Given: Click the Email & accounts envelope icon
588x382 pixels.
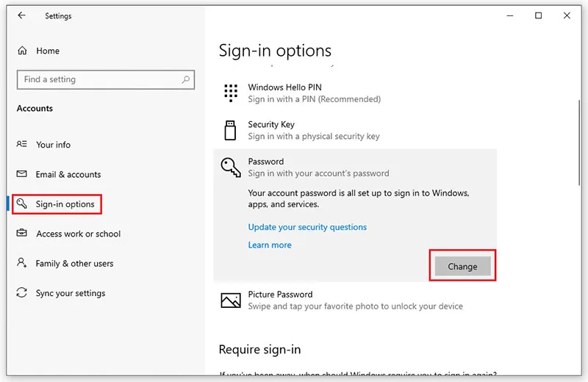Looking at the screenshot, I should [22, 174].
